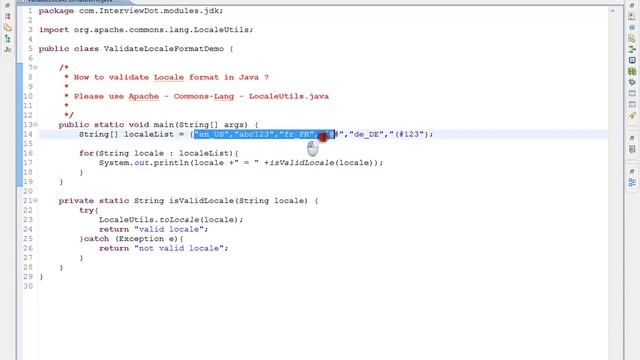Click the "valid locale" return string on line 24
Viewport: 640px width, 360px height.
point(169,229)
